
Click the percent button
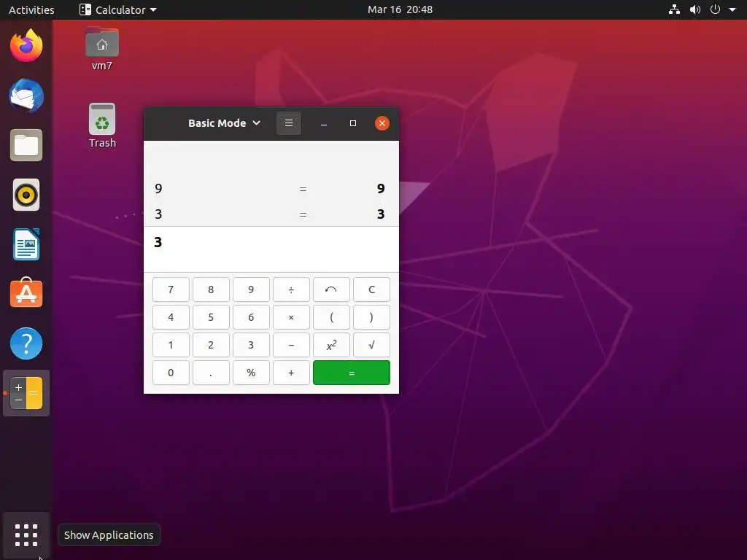coord(251,373)
